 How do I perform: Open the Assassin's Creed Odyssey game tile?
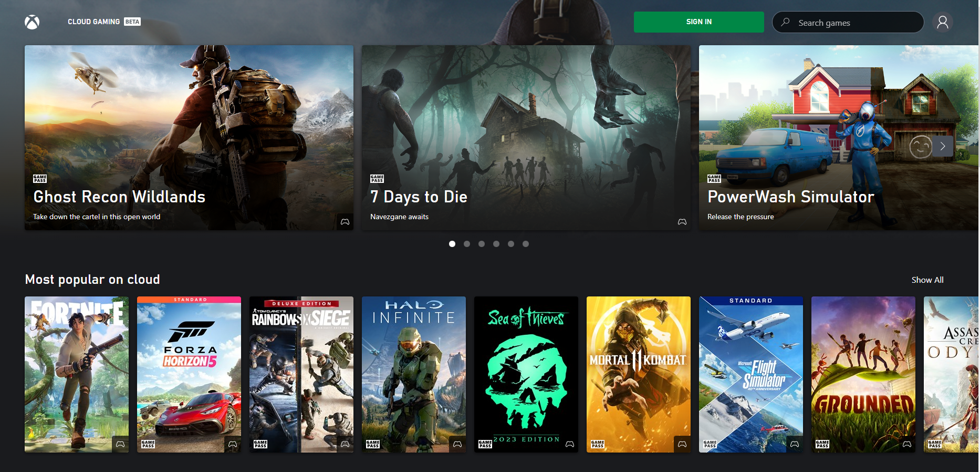[x=951, y=374]
